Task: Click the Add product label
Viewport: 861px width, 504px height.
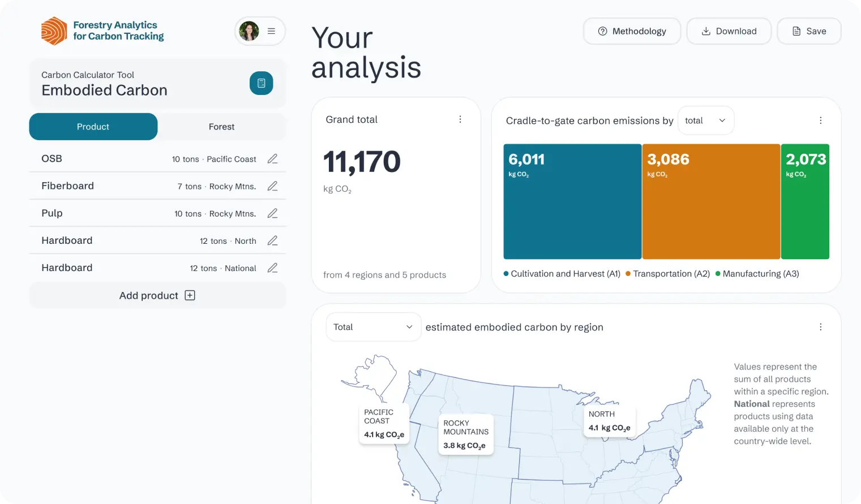Action: 149,295
